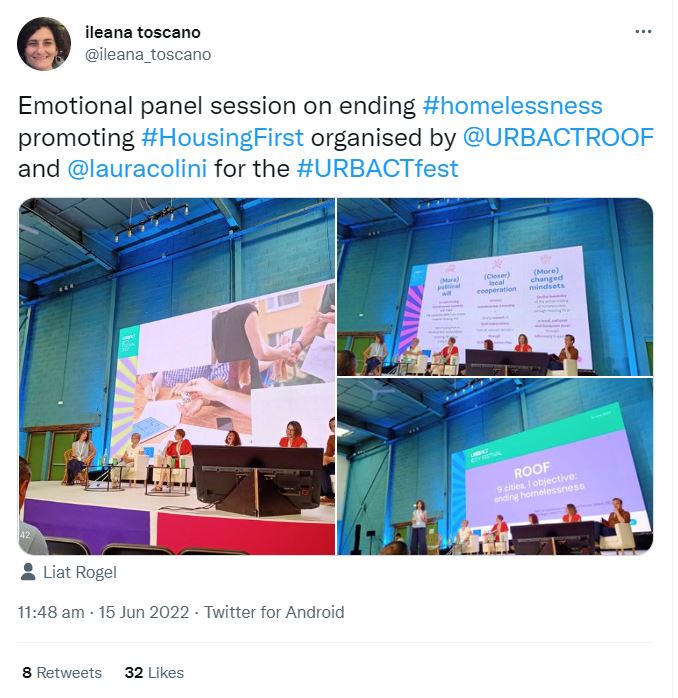Open the top-right political will slide photo
Image resolution: width=678 pixels, height=698 pixels.
pos(495,287)
